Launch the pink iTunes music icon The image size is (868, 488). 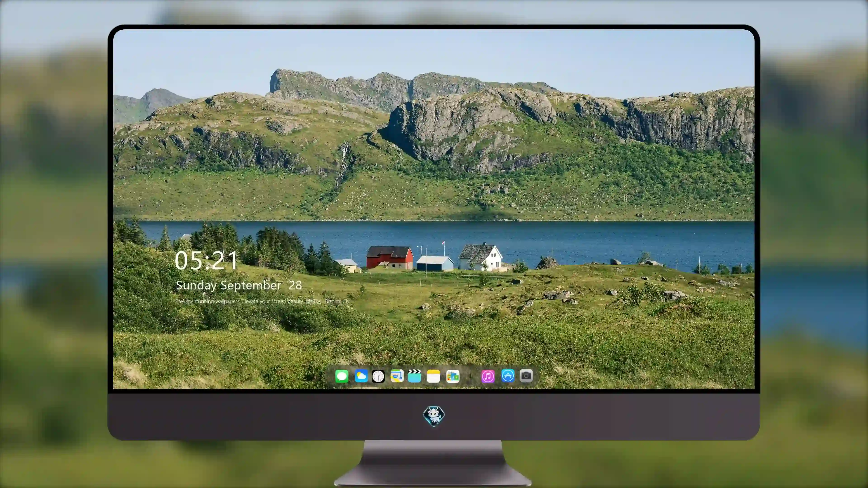click(x=488, y=376)
